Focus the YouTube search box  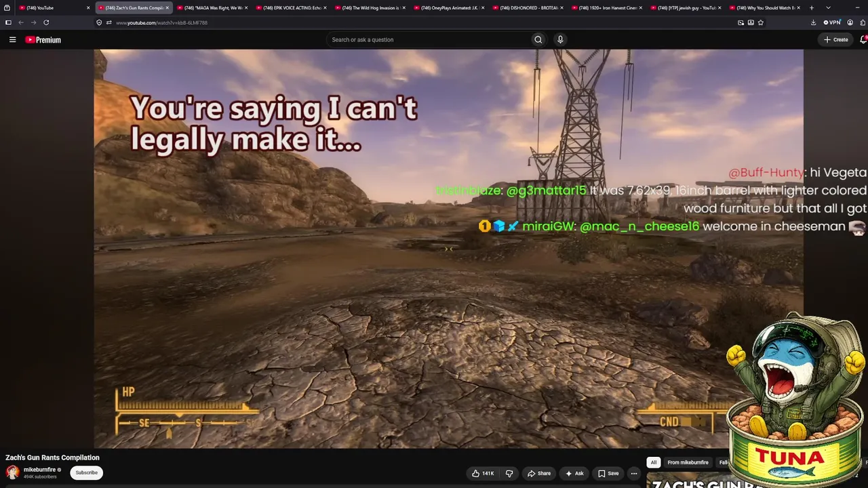429,40
